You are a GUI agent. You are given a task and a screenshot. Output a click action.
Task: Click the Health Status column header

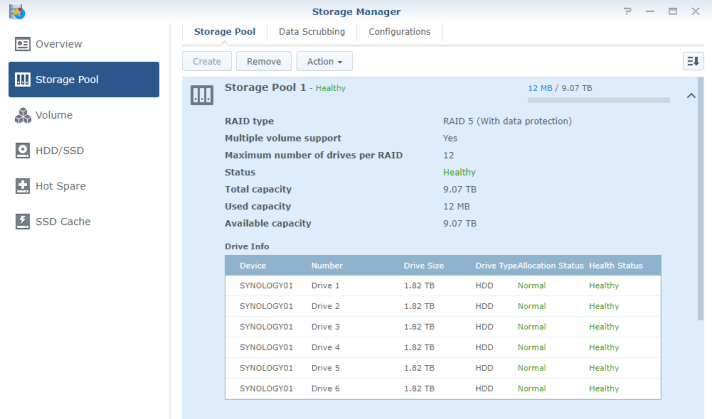(x=616, y=265)
